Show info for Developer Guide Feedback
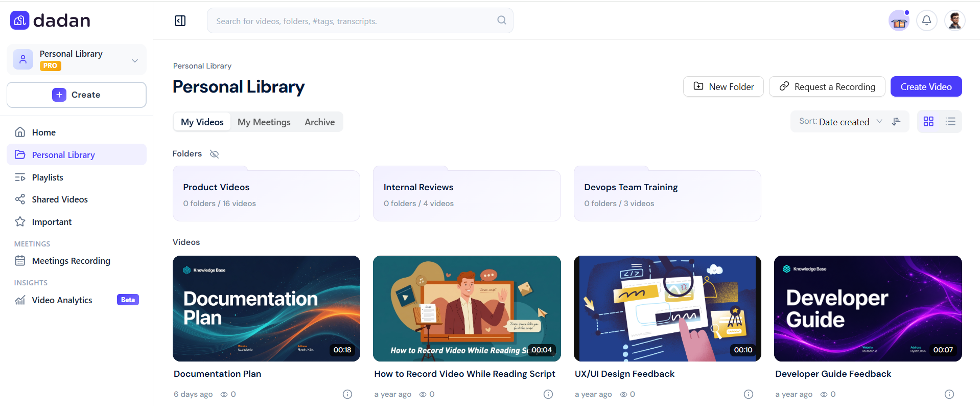Screen dimensions: 980x406 pyautogui.click(x=949, y=394)
